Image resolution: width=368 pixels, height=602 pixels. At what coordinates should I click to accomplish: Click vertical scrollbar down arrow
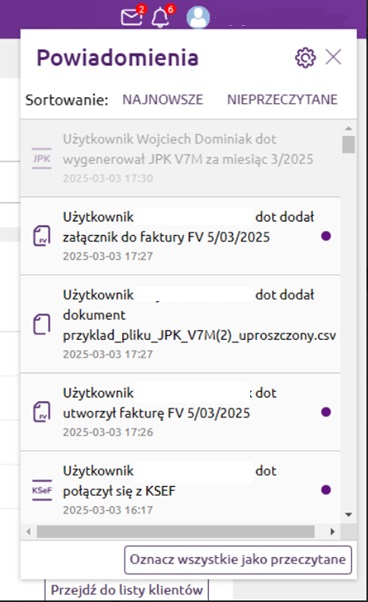click(x=348, y=515)
